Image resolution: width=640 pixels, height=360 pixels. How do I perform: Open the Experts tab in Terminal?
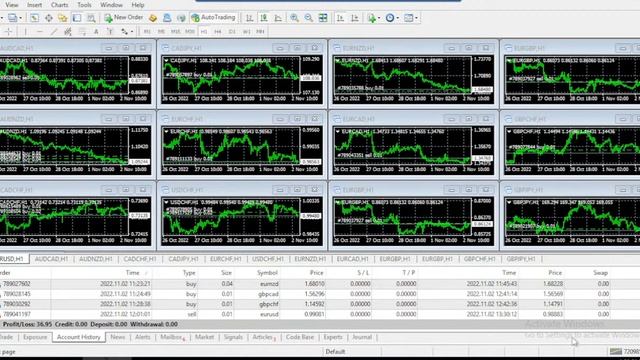(333, 337)
